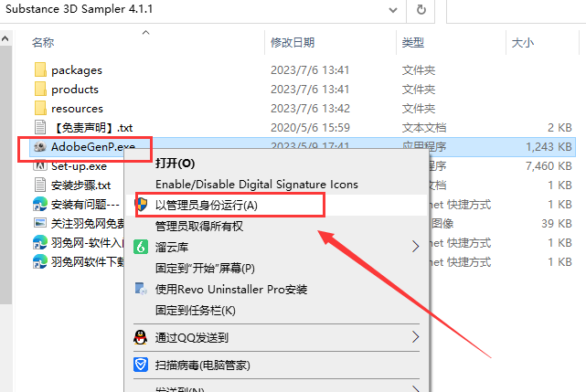The image size is (586, 392).
Task: Sort files by 修改日期 column header
Action: coord(293,43)
